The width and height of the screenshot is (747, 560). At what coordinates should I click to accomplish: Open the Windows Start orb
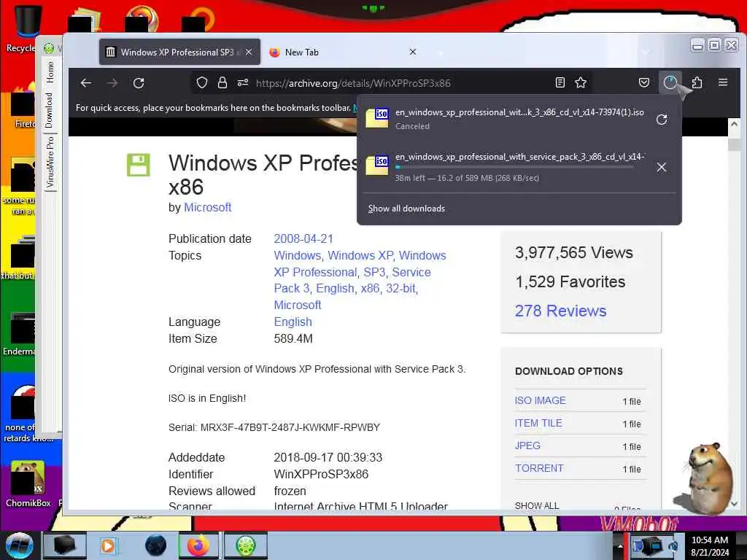point(19,545)
